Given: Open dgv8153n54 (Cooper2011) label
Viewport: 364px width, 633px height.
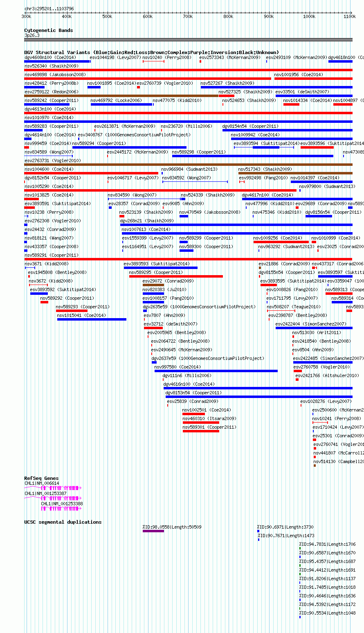Looking at the screenshot, I should tap(193, 393).
